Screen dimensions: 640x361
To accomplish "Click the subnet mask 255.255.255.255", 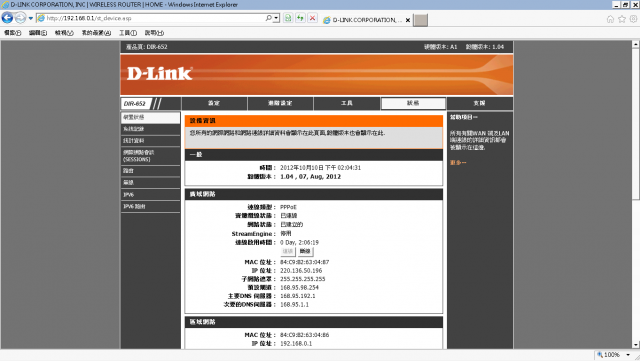I will pos(302,279).
